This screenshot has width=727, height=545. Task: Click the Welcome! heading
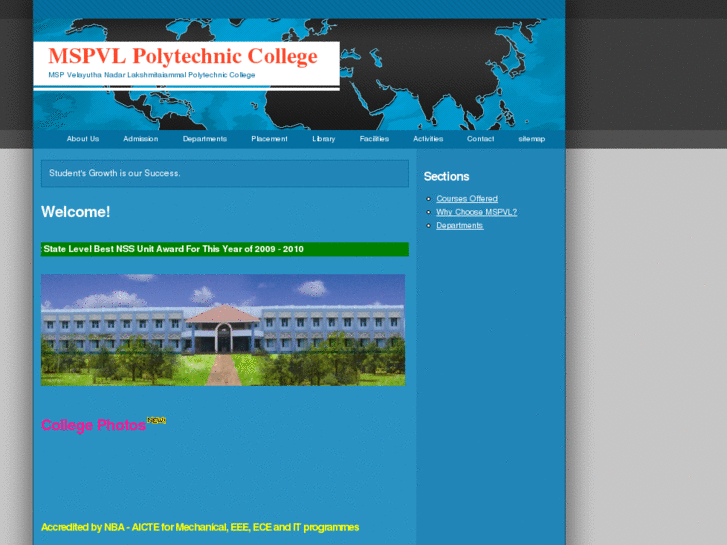click(x=76, y=212)
